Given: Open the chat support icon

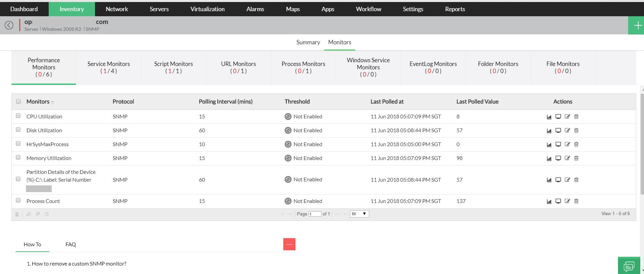Looking at the screenshot, I should click(629, 266).
